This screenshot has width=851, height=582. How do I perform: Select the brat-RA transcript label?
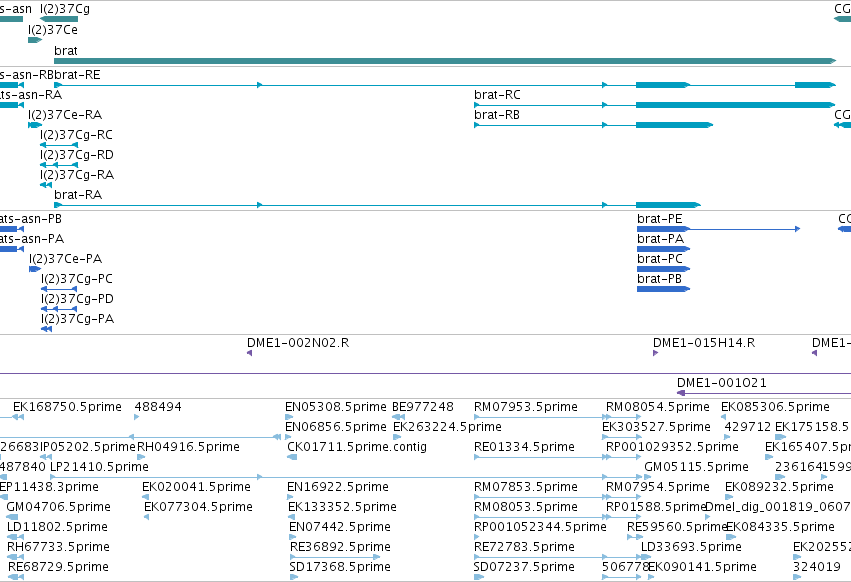(x=78, y=194)
